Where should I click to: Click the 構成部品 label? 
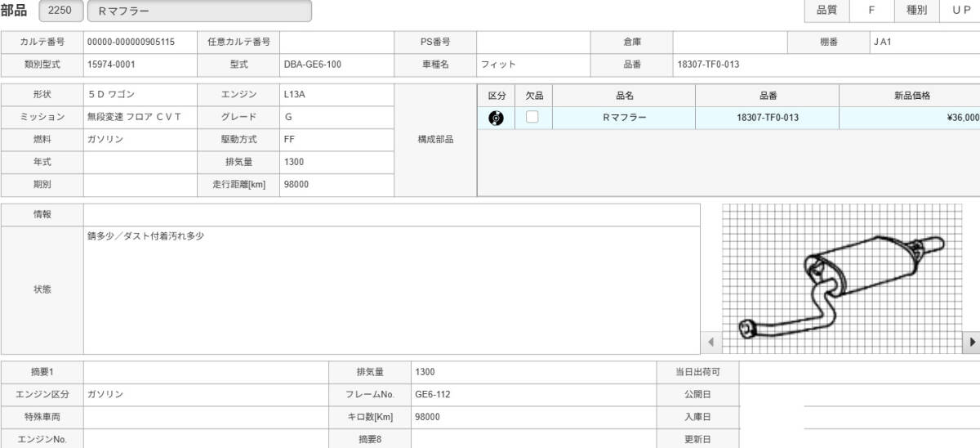click(x=435, y=140)
